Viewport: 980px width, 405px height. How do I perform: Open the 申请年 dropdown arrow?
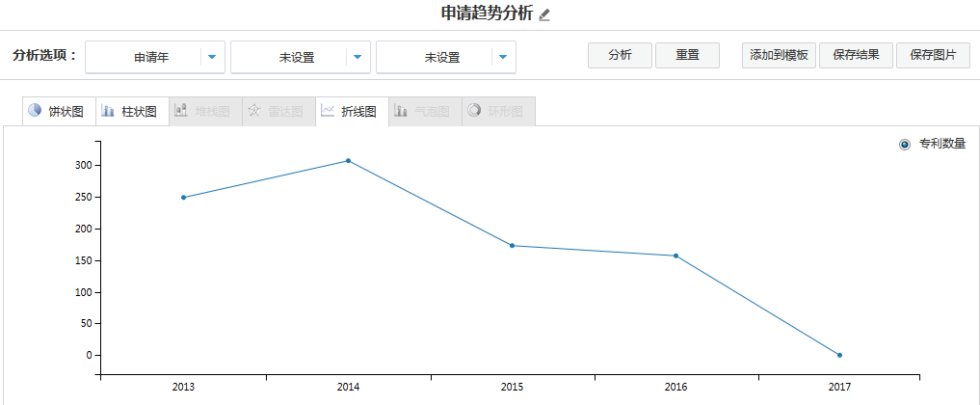[x=212, y=57]
